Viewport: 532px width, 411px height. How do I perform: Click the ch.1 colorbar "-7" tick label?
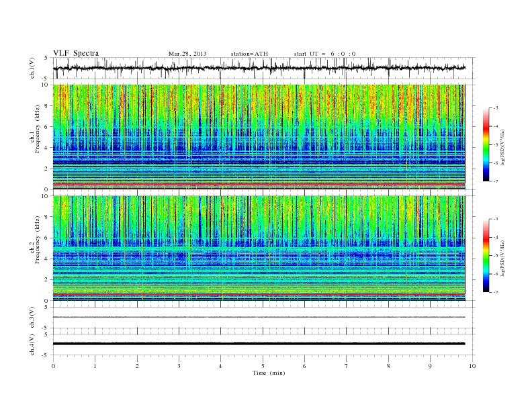point(496,181)
